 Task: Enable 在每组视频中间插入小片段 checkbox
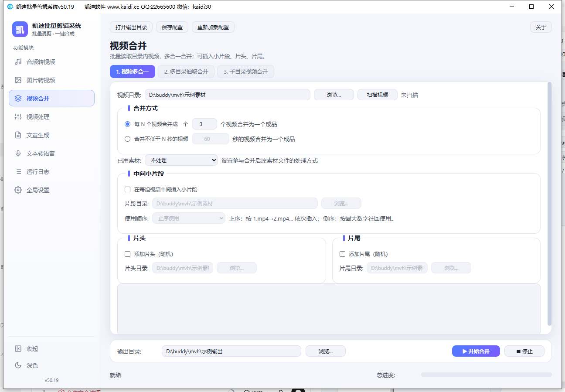coord(128,190)
